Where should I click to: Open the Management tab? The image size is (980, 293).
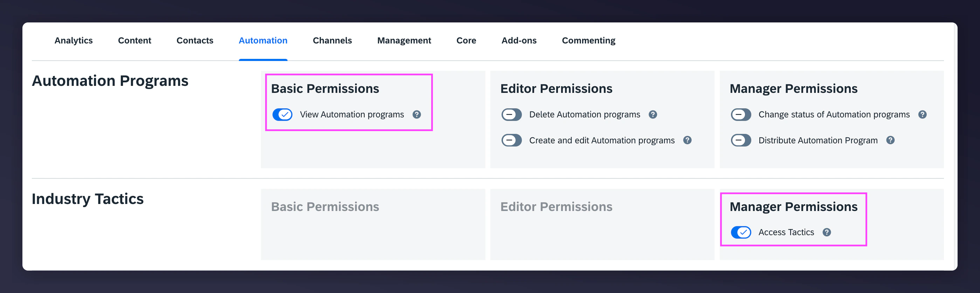coord(404,41)
